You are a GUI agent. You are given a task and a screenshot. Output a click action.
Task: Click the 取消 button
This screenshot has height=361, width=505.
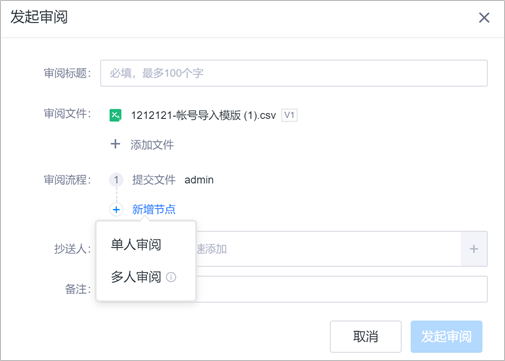[366, 336]
